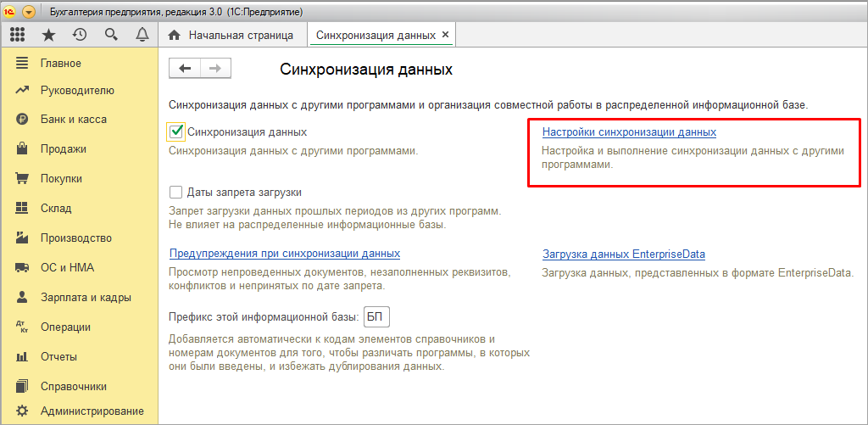Open Настройки синхронизации данных link
The height and width of the screenshot is (425, 868).
pyautogui.click(x=629, y=132)
